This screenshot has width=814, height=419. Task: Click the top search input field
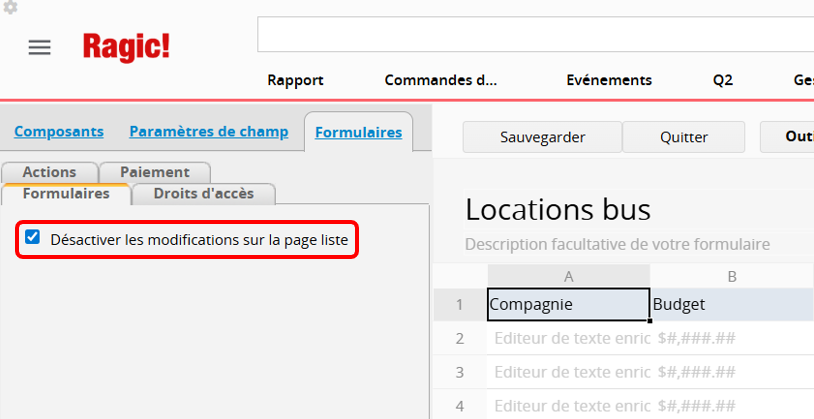pyautogui.click(x=535, y=34)
